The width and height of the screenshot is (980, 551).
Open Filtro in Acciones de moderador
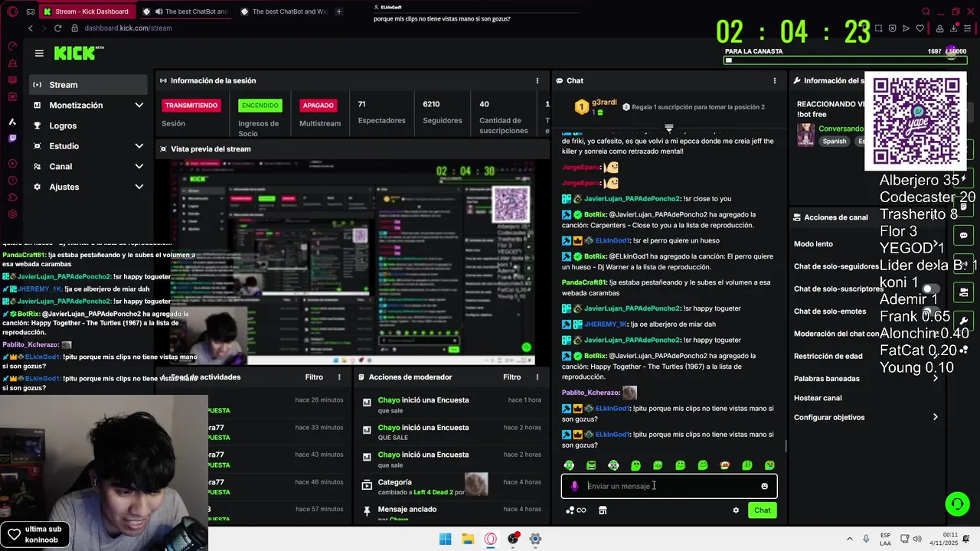[512, 377]
